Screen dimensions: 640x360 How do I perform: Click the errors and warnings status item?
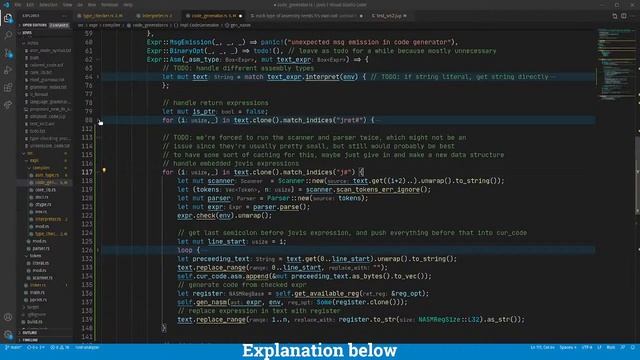coord(60,347)
